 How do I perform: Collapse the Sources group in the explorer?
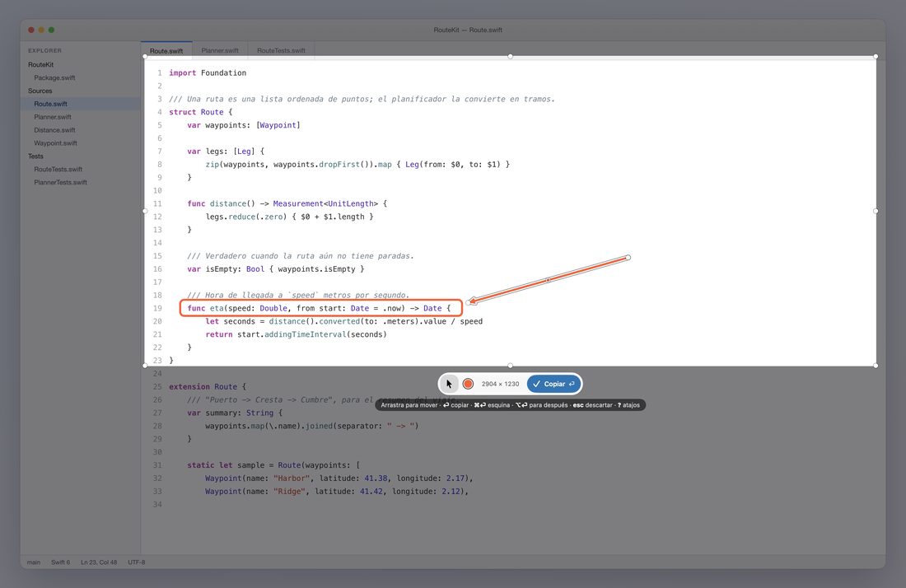click(40, 91)
